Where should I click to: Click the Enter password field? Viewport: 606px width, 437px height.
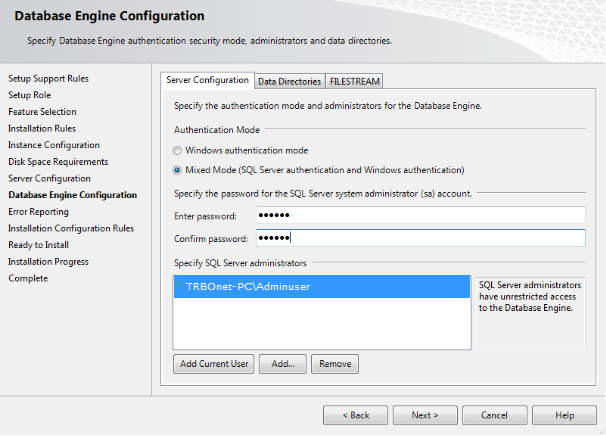pos(419,216)
